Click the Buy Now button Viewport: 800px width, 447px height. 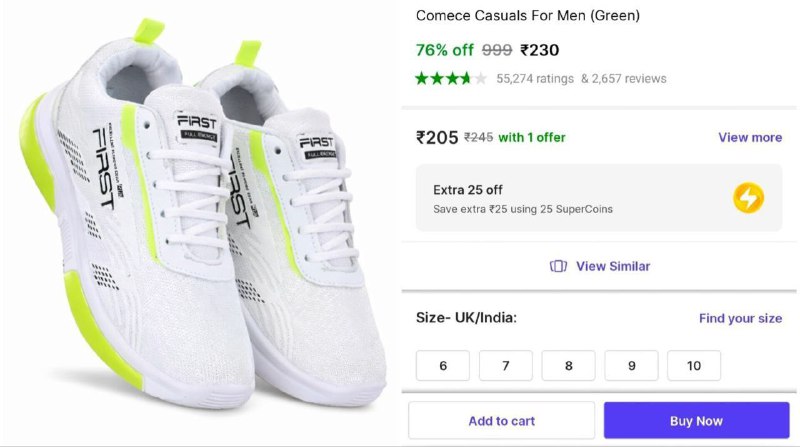click(696, 421)
